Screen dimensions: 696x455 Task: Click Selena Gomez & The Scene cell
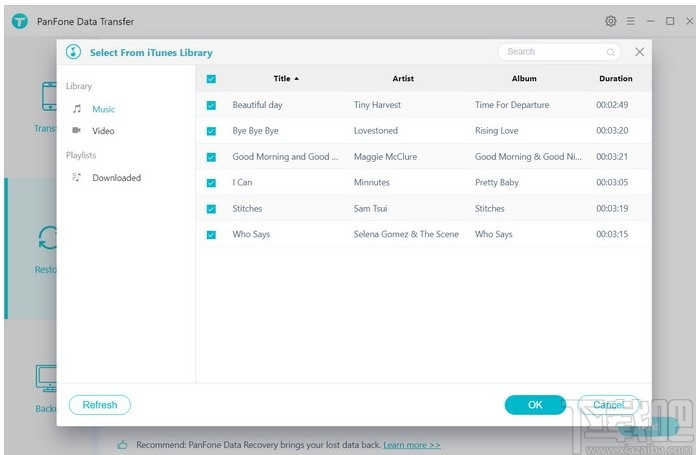406,234
